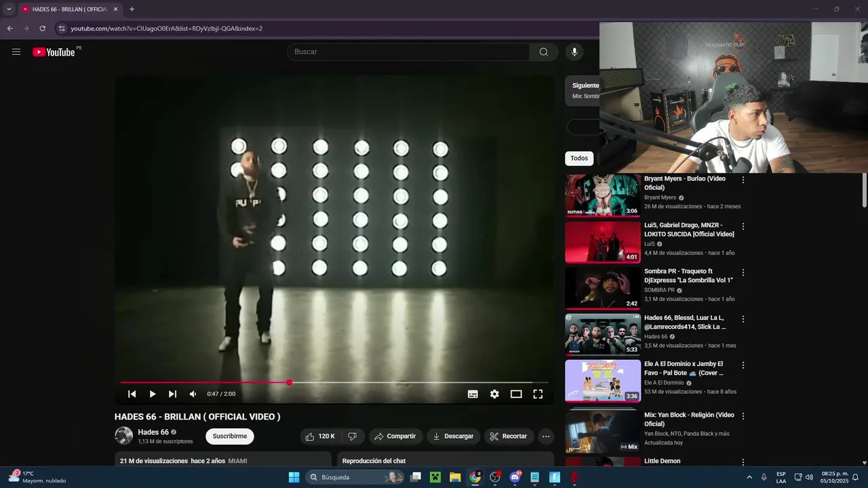Open options for Hades 66, Blessd video

(743, 319)
